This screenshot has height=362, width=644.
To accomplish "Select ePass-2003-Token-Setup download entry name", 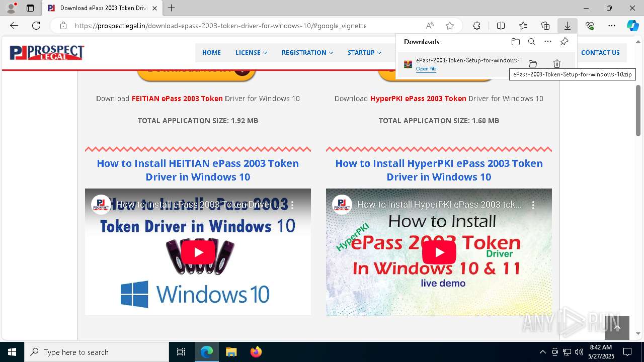I will point(468,60).
